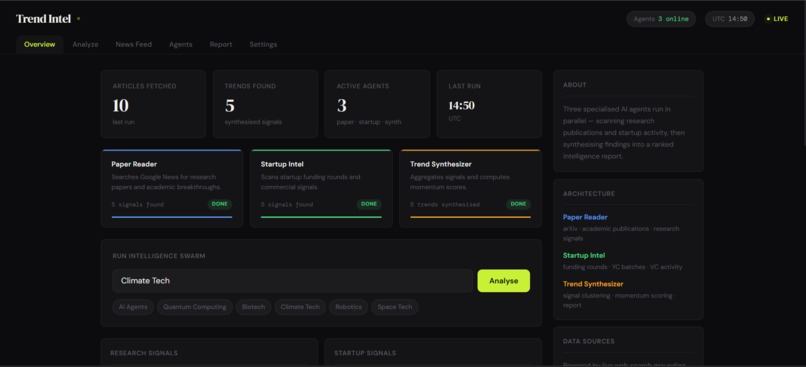The image size is (806, 367).
Task: Click the Trend Synthesizer orange progress bar
Action: pos(470,217)
